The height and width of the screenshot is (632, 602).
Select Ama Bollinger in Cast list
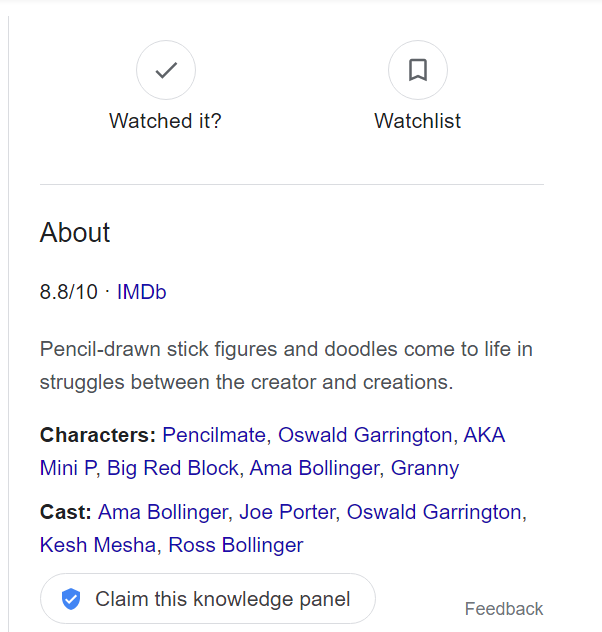point(163,512)
